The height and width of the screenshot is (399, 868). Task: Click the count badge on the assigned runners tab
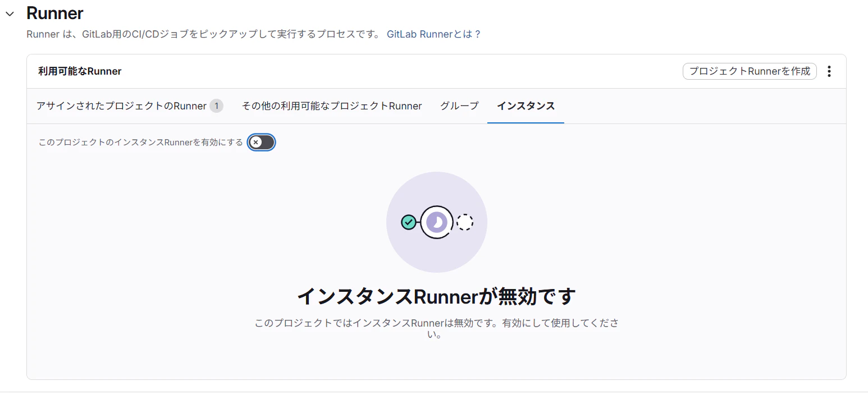click(x=217, y=106)
